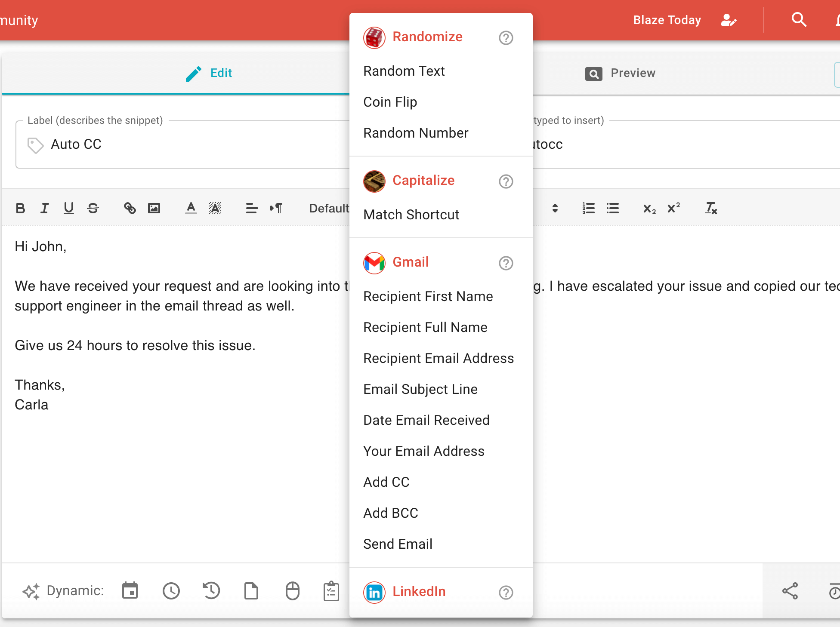Open text alignment options
Viewport: 840px width, 627px height.
click(252, 209)
